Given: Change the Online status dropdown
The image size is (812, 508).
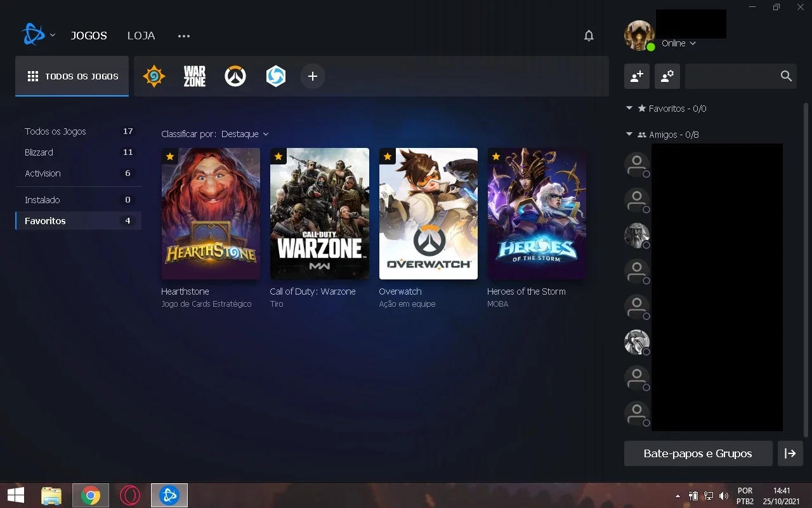Looking at the screenshot, I should pyautogui.click(x=679, y=43).
